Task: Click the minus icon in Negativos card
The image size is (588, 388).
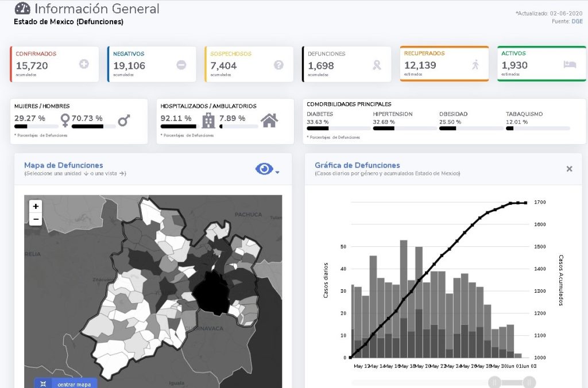Action: [x=181, y=65]
